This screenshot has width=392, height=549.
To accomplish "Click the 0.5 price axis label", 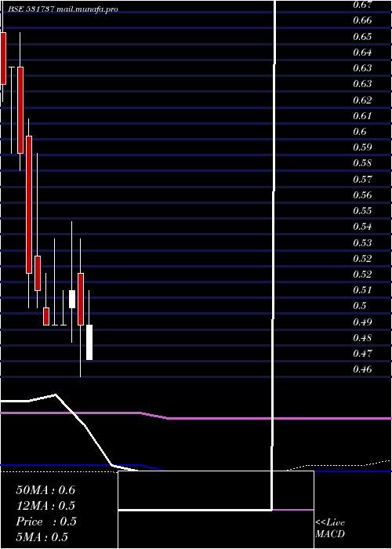I will (x=360, y=306).
